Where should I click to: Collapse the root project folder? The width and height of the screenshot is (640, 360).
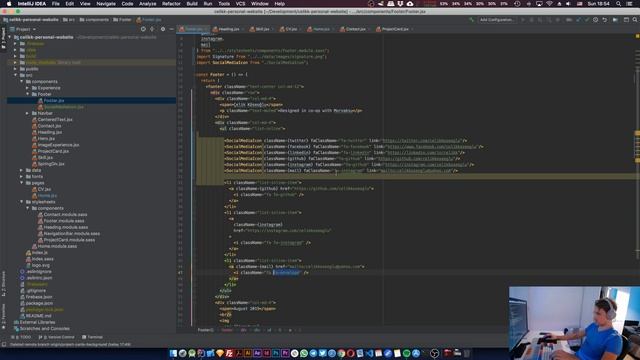[10, 37]
